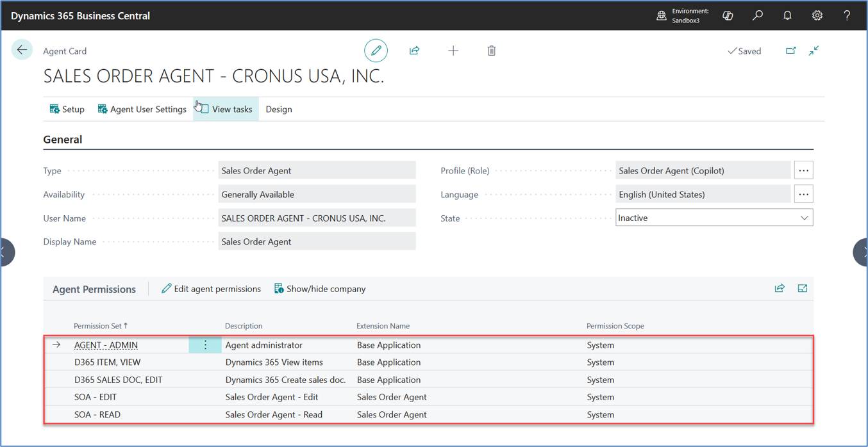Click Base Application in D365 ITEM, VIEW row
This screenshot has width=868, height=447.
coord(388,362)
